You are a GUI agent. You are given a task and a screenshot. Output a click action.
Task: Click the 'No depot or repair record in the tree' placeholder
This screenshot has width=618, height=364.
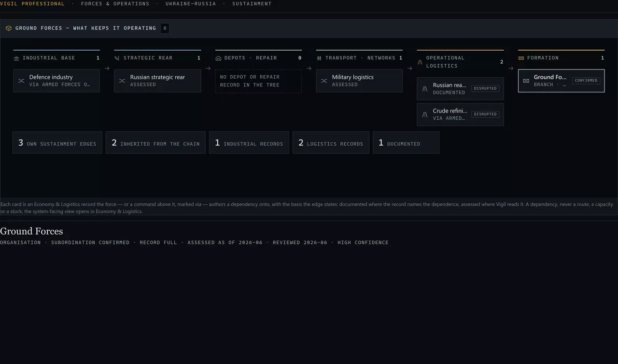click(259, 81)
